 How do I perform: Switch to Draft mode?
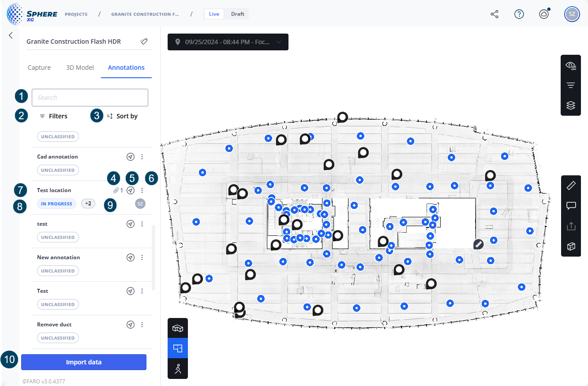[x=237, y=14]
